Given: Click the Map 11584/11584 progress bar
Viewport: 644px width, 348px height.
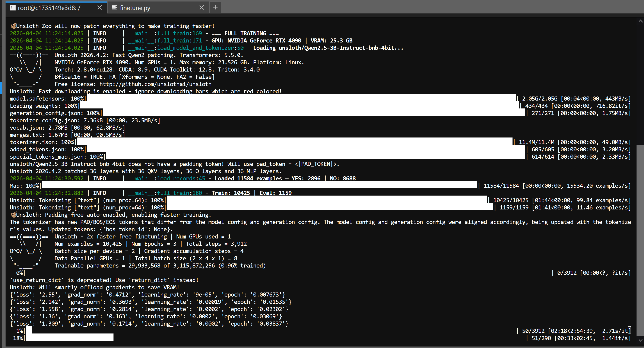Looking at the screenshot, I should pyautogui.click(x=259, y=186).
